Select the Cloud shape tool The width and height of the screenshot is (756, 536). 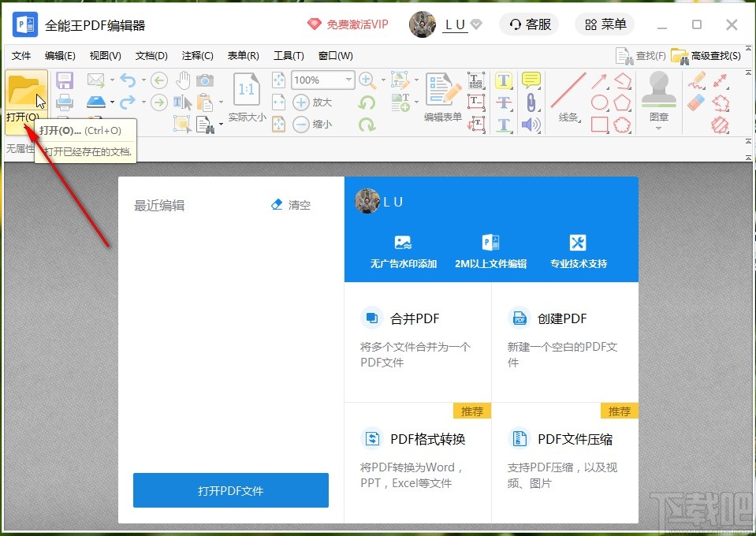pyautogui.click(x=623, y=125)
